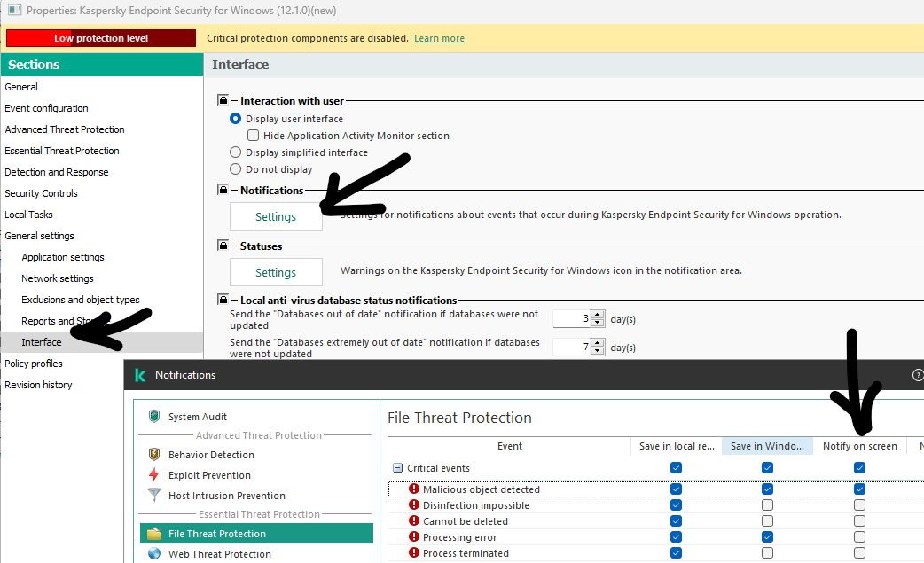924x563 pixels.
Task: Open the Advanced Threat Protection section
Action: pos(65,129)
